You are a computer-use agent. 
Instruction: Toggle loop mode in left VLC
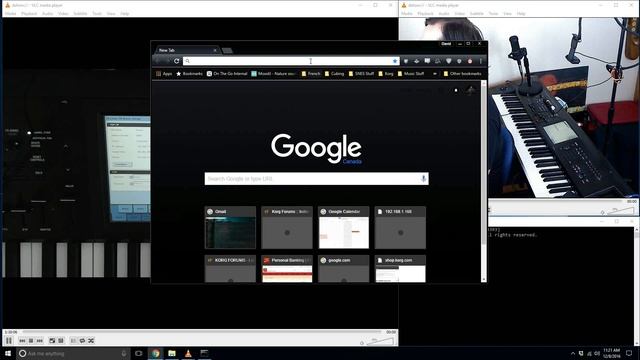pyautogui.click(x=82, y=340)
